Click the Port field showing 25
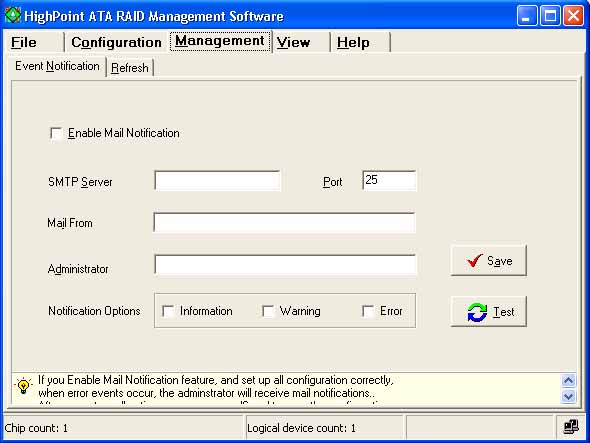590x443 pixels. coord(389,180)
